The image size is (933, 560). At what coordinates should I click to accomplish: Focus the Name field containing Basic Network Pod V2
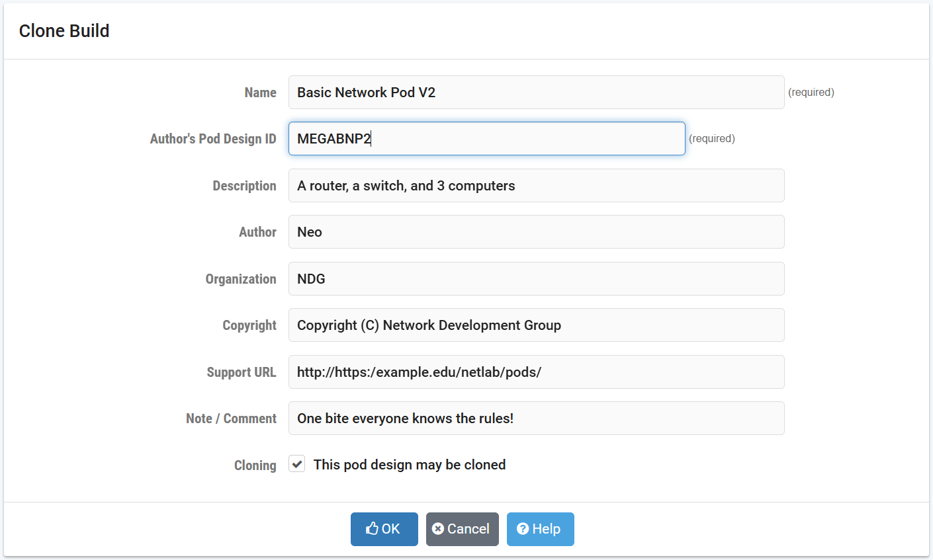tap(536, 93)
